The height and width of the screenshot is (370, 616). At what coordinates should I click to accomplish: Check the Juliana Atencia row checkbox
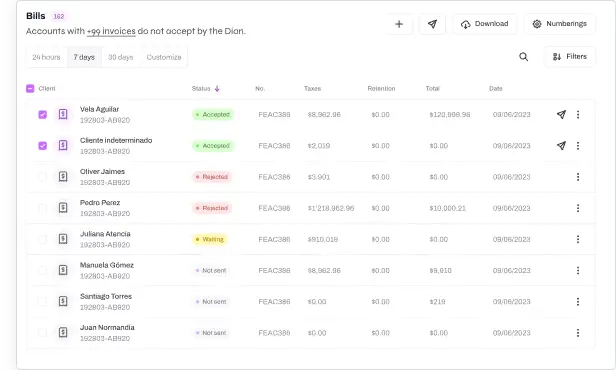[x=42, y=239]
